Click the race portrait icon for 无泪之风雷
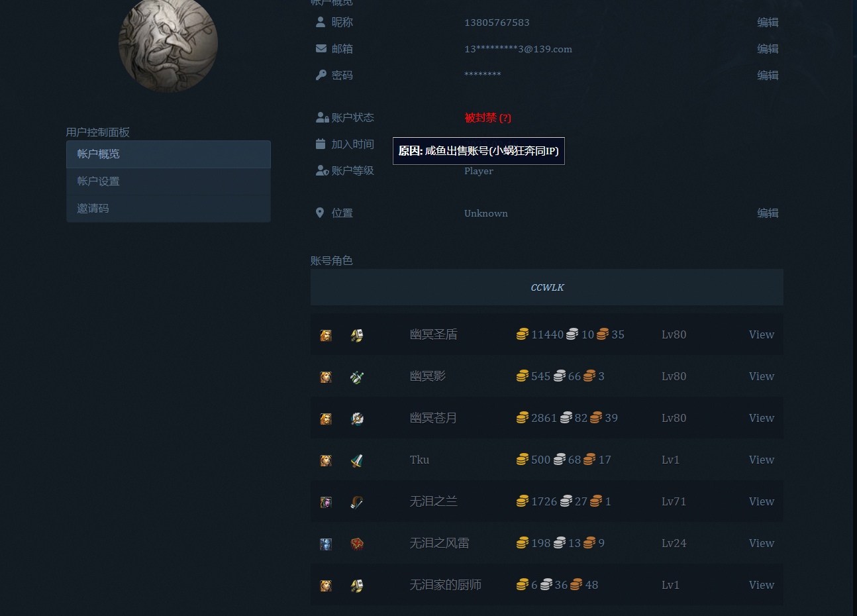Screen dimensions: 857x616 point(326,544)
